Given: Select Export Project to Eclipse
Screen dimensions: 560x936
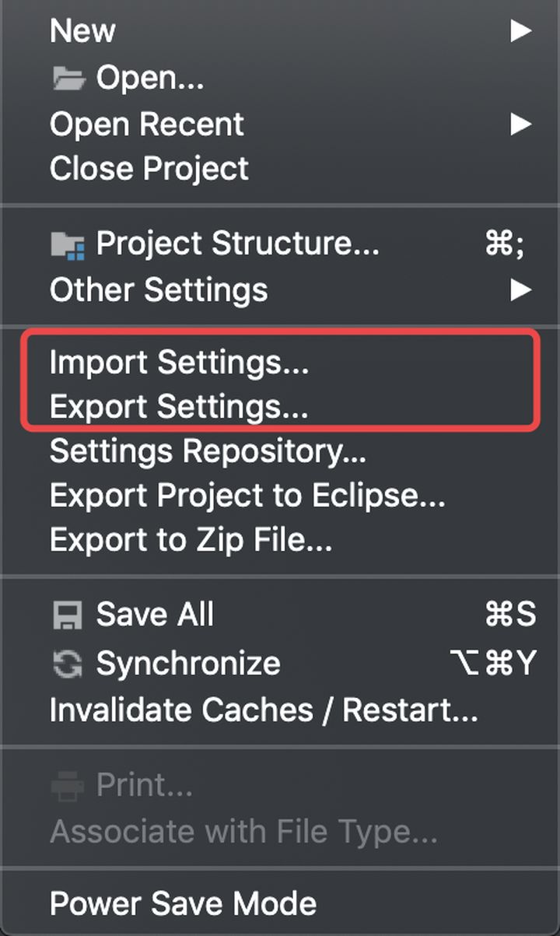Looking at the screenshot, I should tap(247, 496).
